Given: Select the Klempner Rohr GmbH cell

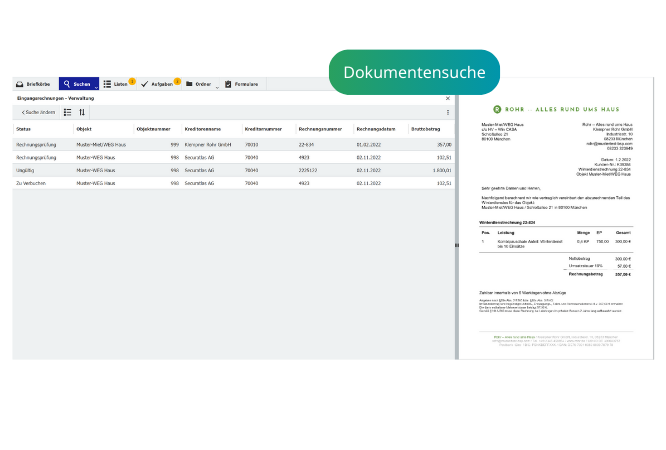Looking at the screenshot, I should tap(208, 145).
